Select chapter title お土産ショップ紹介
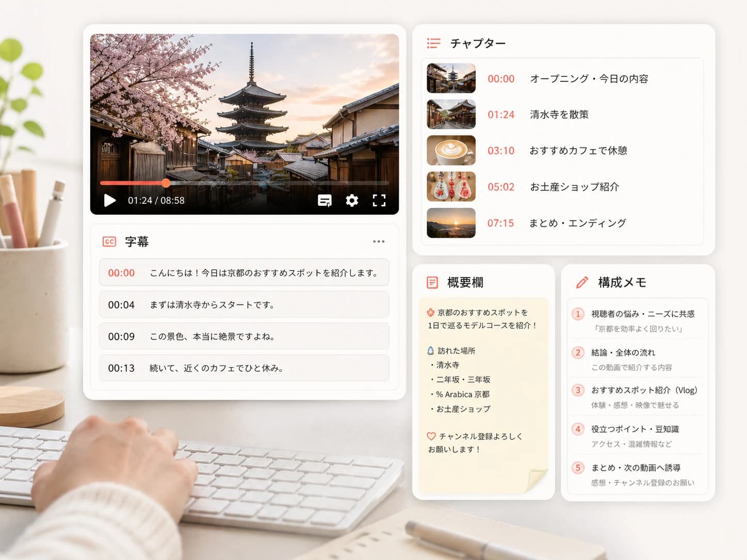Image resolution: width=747 pixels, height=560 pixels. click(x=574, y=187)
